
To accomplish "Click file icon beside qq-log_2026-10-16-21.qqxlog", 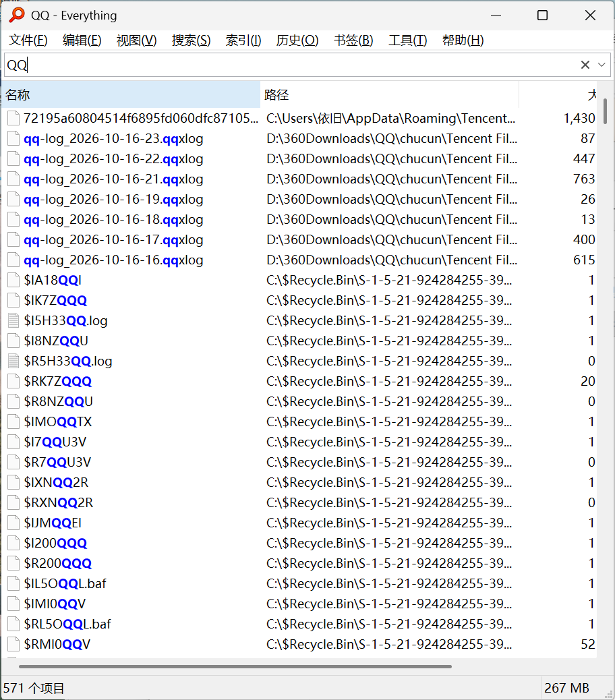I will (14, 179).
